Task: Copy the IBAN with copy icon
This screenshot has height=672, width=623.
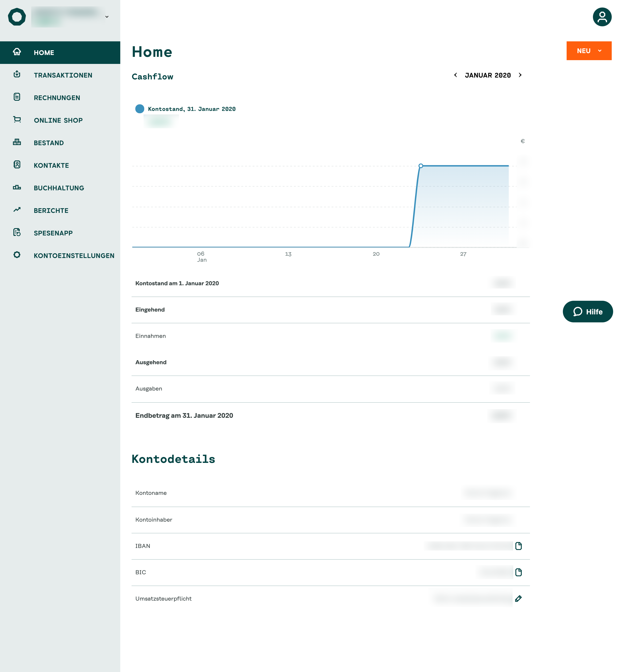Action: [x=518, y=546]
